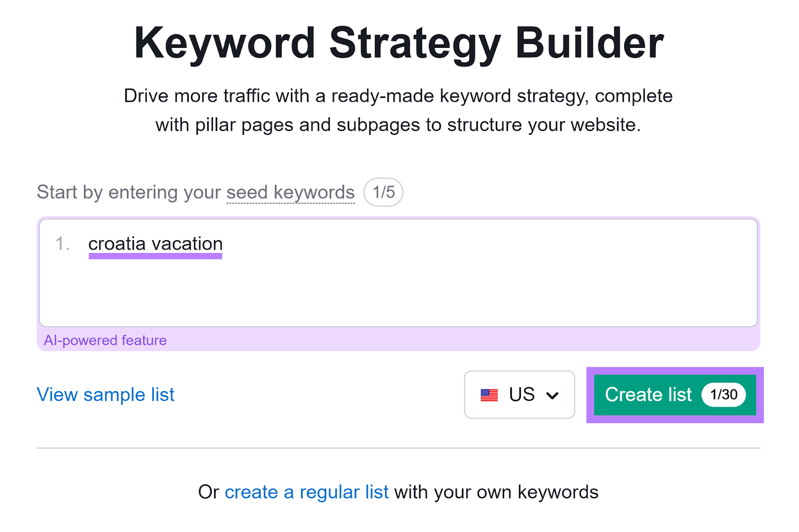The height and width of the screenshot is (532, 799).
Task: Click the "Start by entering your" label
Action: [x=128, y=192]
